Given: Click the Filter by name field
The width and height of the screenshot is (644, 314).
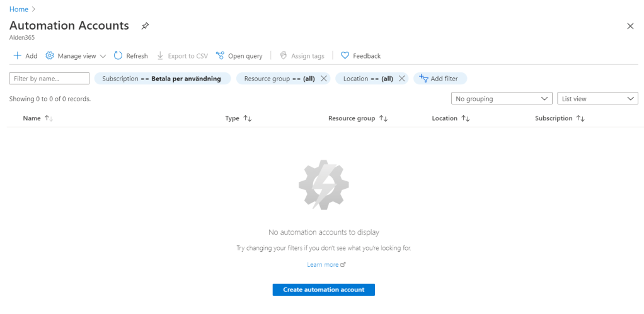Looking at the screenshot, I should click(49, 79).
